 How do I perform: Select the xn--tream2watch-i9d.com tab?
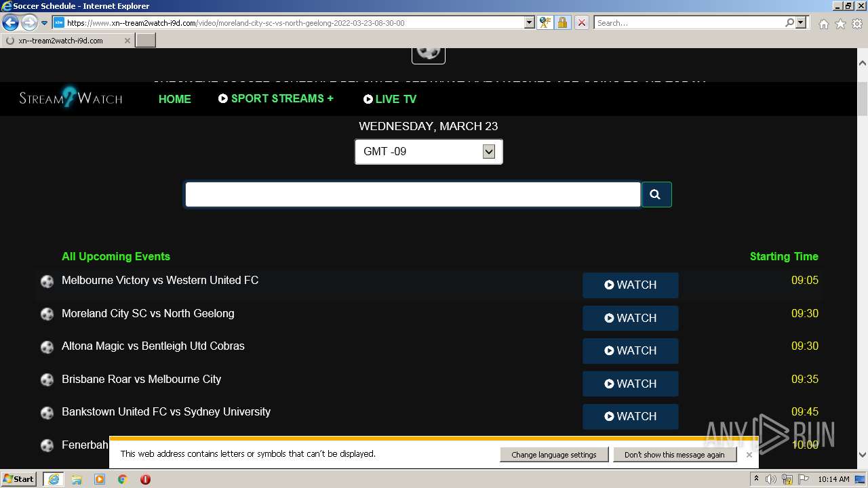coord(66,41)
